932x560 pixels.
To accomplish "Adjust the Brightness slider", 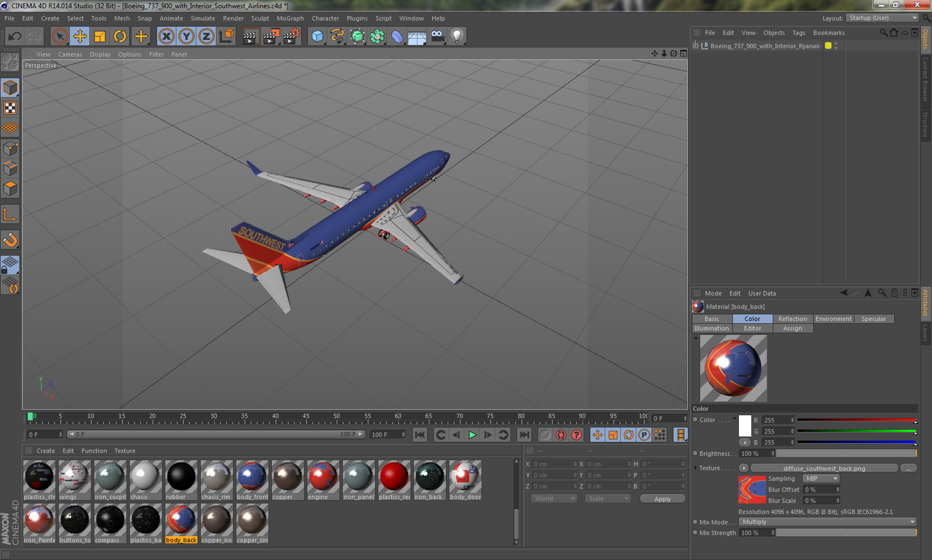I will pyautogui.click(x=846, y=454).
